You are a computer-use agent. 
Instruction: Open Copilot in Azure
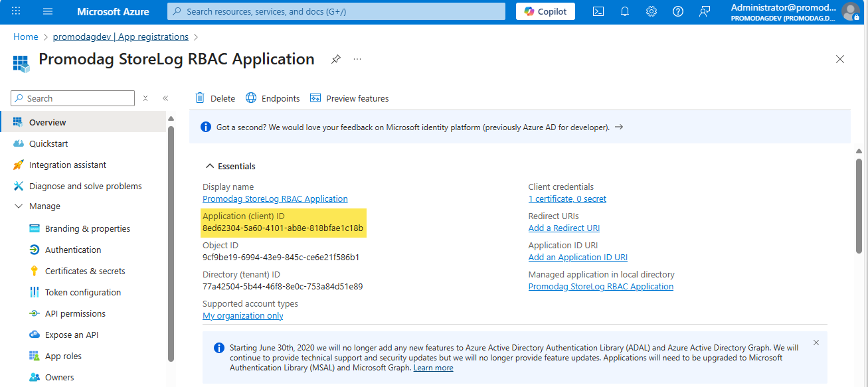(545, 11)
